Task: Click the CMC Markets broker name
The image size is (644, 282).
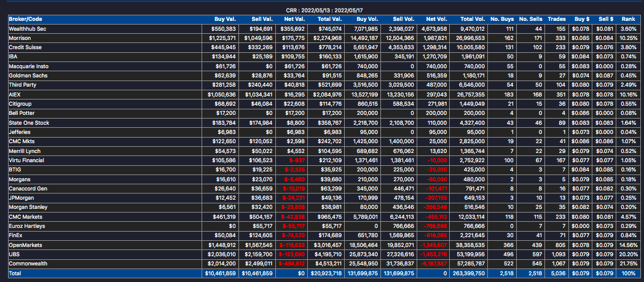Action: (x=25, y=217)
